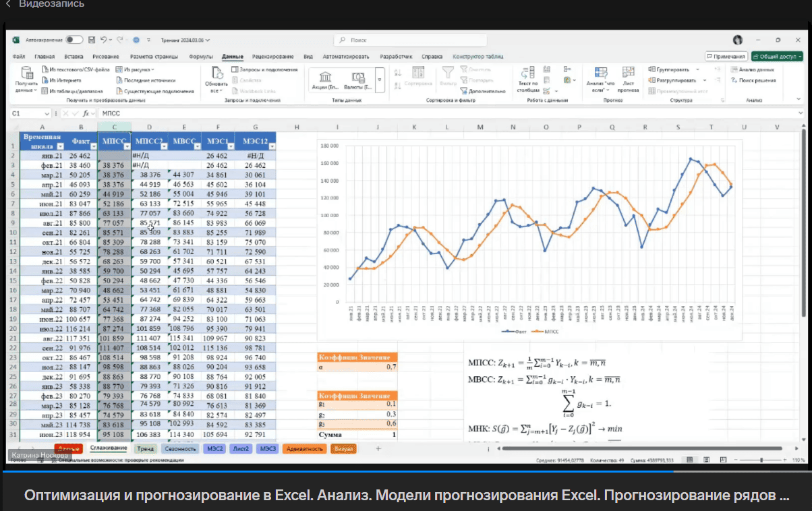Click the Получить данные icon

[27, 73]
